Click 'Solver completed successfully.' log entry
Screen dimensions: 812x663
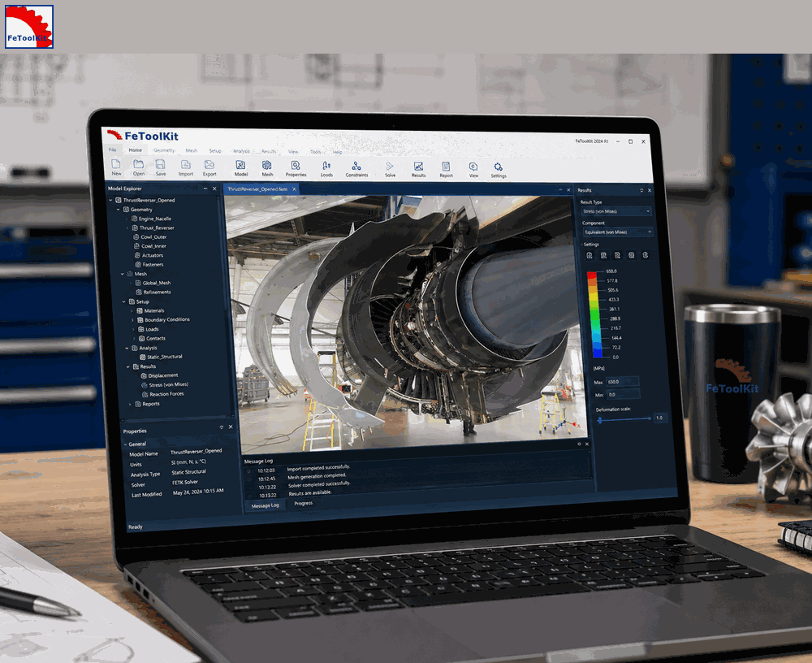click(x=319, y=485)
